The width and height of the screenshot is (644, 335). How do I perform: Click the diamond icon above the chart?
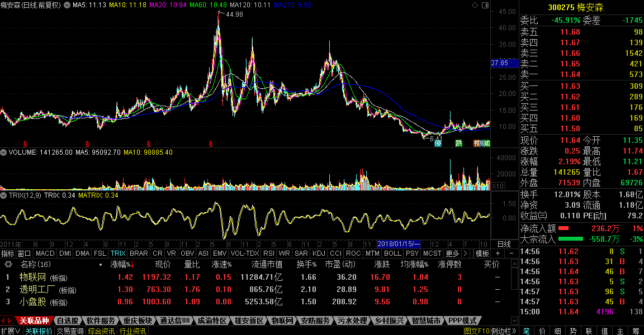tap(475, 5)
